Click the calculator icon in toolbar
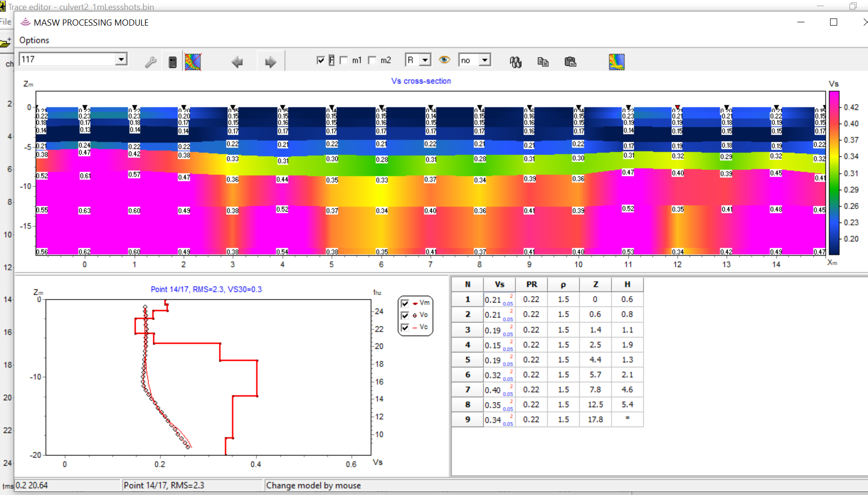868x495 pixels. pos(173,62)
